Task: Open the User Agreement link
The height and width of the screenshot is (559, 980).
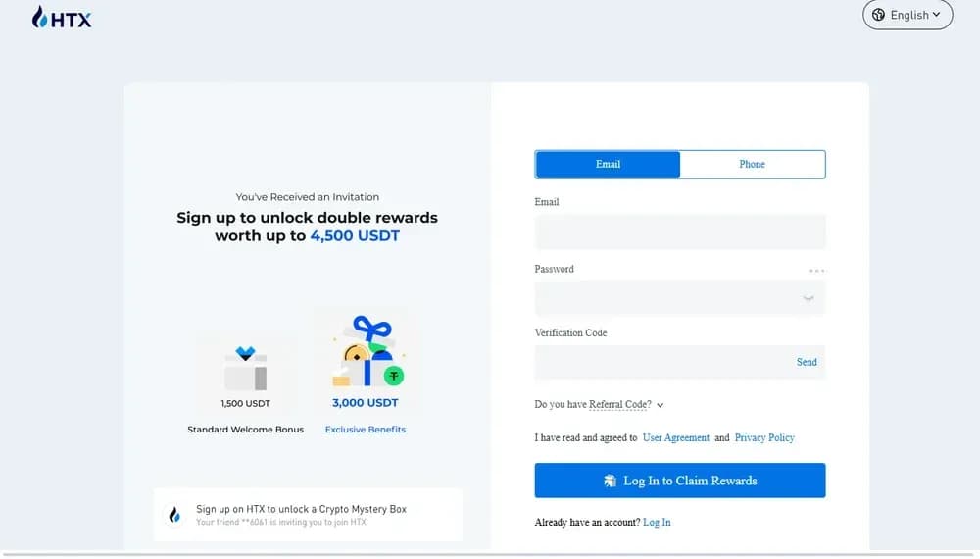Action: (x=675, y=437)
